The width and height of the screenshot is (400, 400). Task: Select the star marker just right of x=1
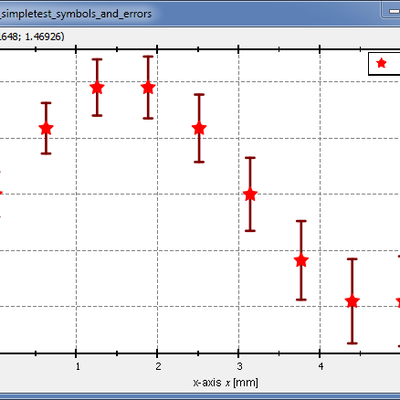tap(97, 88)
